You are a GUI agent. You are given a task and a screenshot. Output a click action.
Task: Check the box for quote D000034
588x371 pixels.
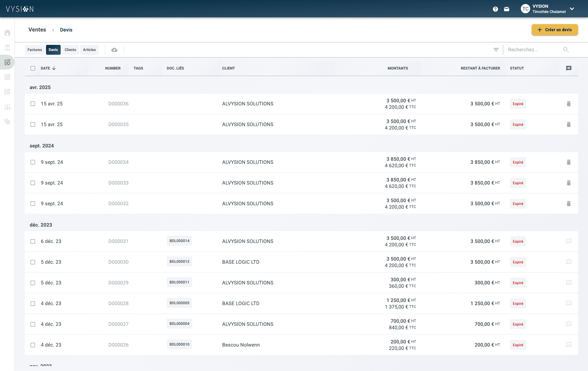tap(33, 162)
